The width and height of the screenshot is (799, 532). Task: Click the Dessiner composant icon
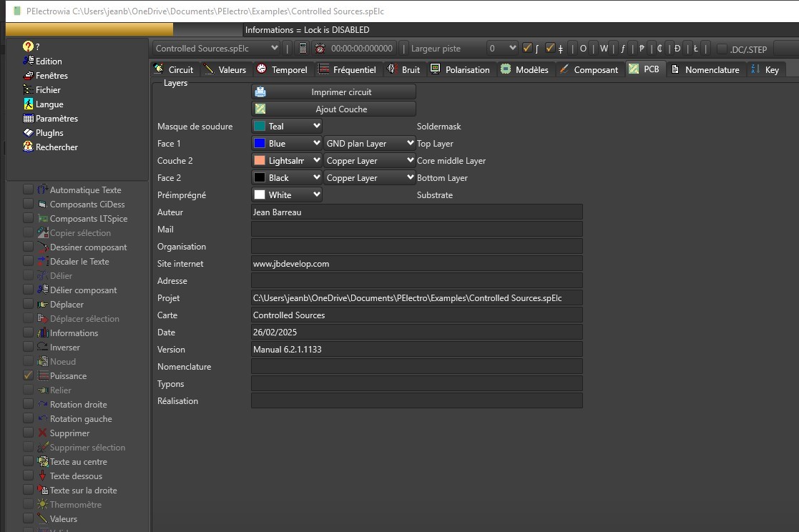click(43, 247)
